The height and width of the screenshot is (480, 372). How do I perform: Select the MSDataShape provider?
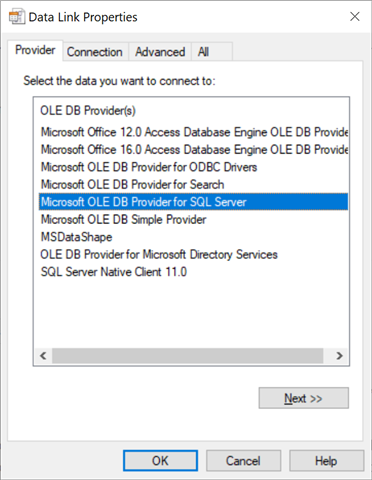click(194, 237)
